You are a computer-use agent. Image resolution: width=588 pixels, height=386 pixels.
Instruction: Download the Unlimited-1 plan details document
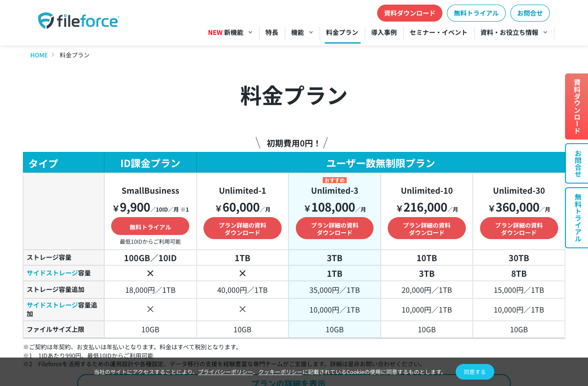pos(243,228)
